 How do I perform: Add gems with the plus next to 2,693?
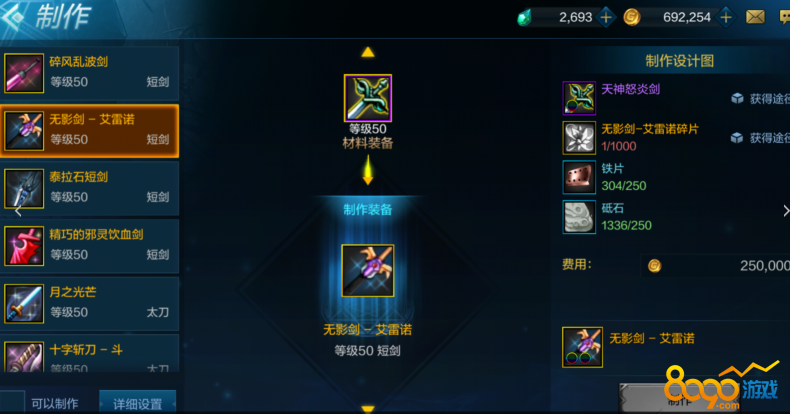(606, 18)
